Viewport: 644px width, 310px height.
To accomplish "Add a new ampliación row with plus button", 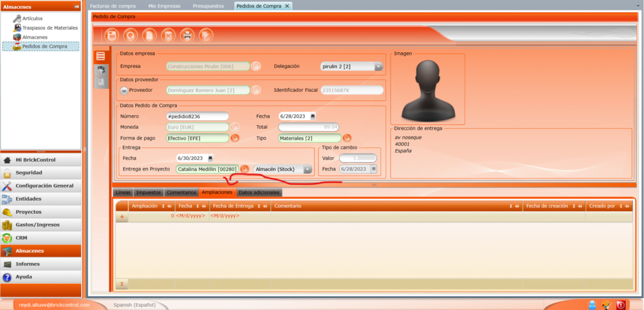I will [121, 216].
